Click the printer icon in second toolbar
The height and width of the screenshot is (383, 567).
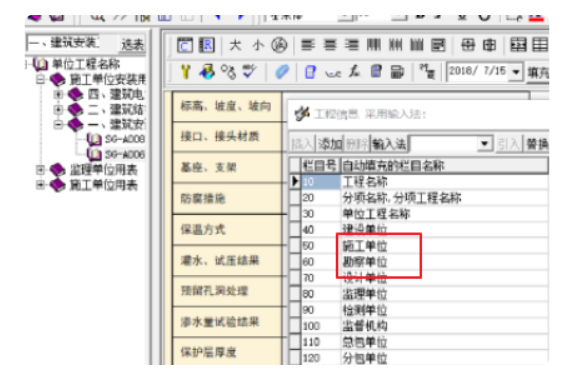tap(397, 72)
